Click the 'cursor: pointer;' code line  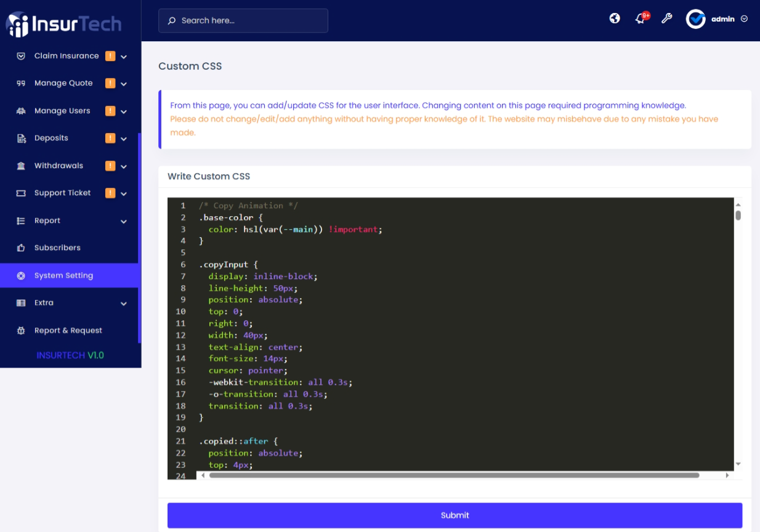(248, 371)
